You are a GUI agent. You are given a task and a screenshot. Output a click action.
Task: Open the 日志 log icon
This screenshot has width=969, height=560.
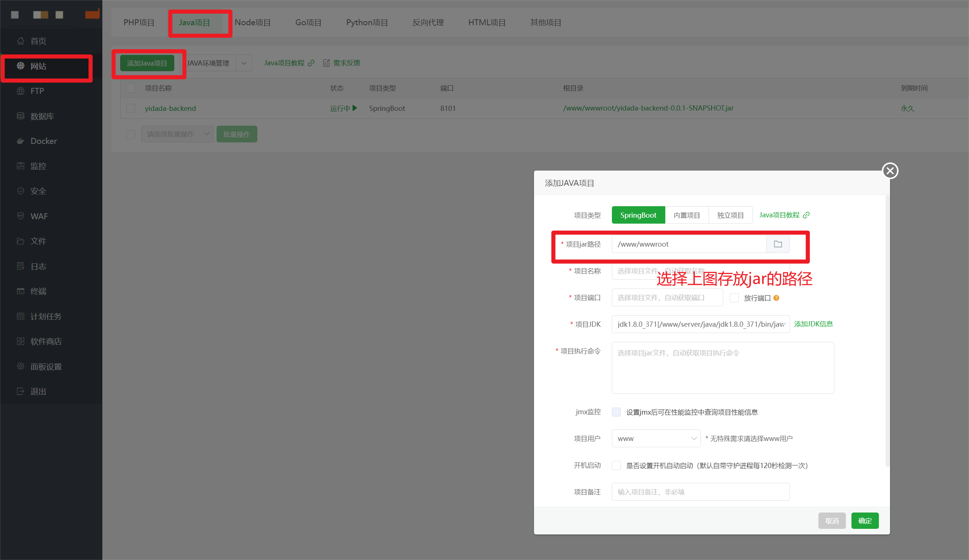coord(21,266)
